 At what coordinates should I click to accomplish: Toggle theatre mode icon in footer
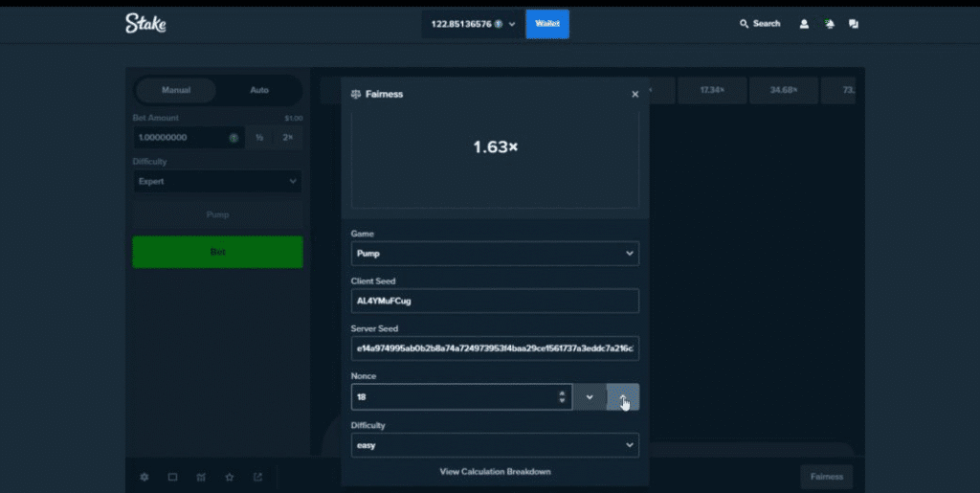(172, 477)
